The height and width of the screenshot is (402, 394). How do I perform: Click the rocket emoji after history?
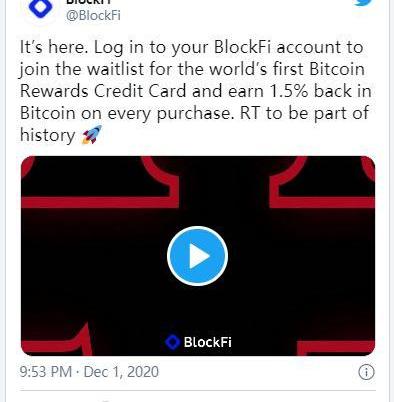(x=92, y=135)
